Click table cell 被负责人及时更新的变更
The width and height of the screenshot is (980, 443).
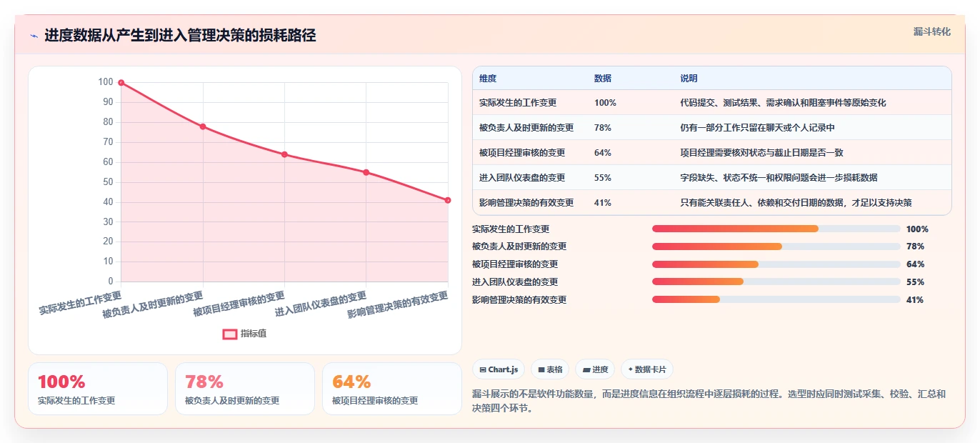click(526, 128)
